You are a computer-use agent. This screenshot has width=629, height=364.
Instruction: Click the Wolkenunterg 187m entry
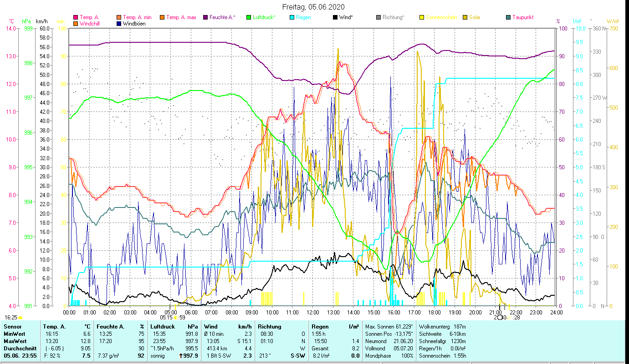click(443, 327)
